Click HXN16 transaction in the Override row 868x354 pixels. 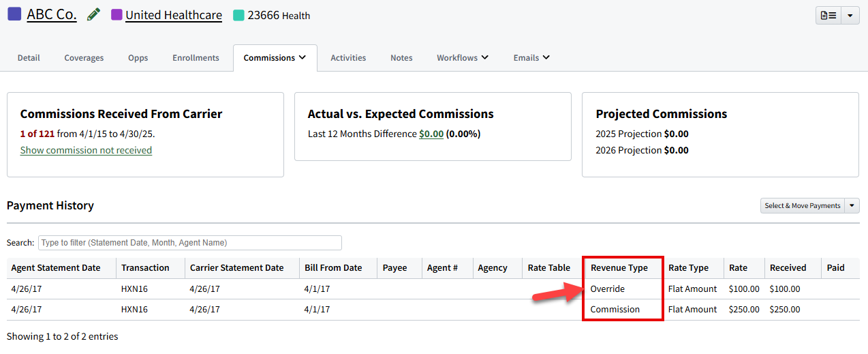coord(134,289)
